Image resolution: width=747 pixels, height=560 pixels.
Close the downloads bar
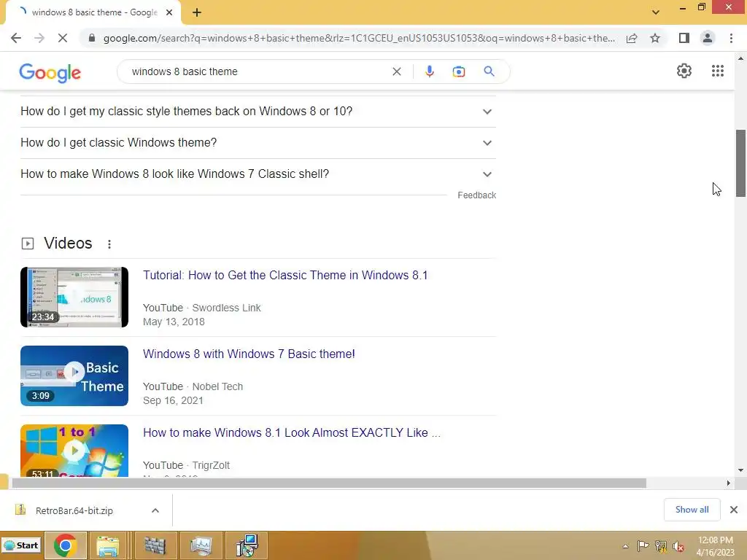(734, 510)
